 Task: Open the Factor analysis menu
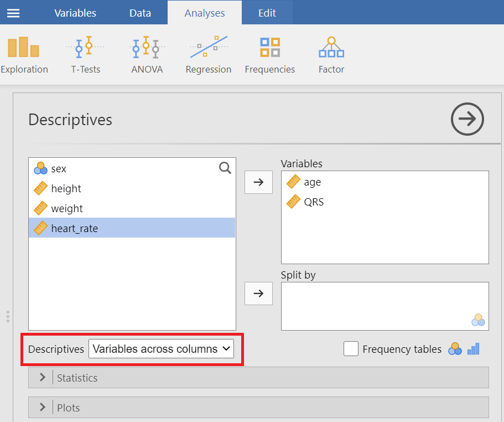click(x=331, y=55)
